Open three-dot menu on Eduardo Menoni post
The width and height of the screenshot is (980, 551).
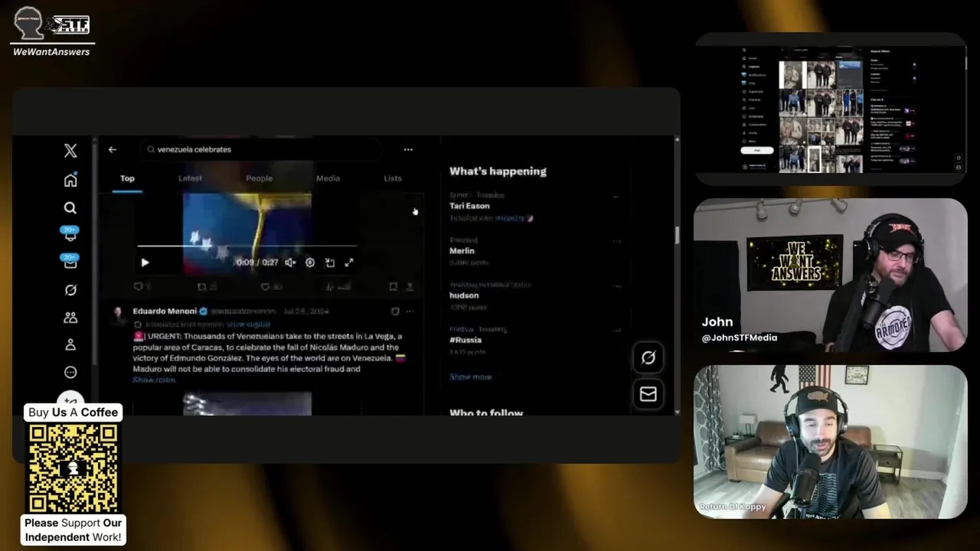410,311
